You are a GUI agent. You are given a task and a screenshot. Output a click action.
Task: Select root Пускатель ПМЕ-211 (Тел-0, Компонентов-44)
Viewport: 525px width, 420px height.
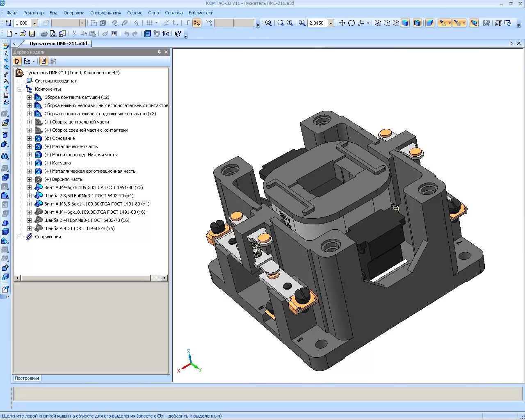coord(72,73)
